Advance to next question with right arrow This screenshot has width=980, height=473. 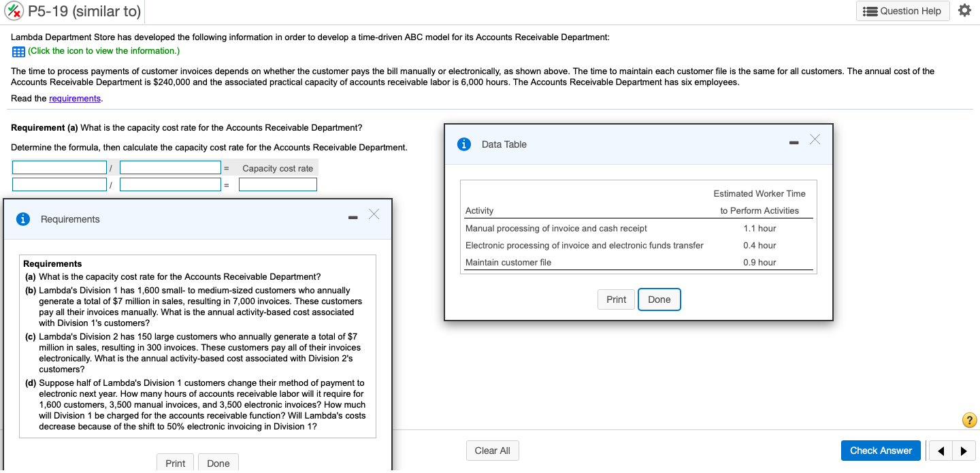pyautogui.click(x=964, y=451)
